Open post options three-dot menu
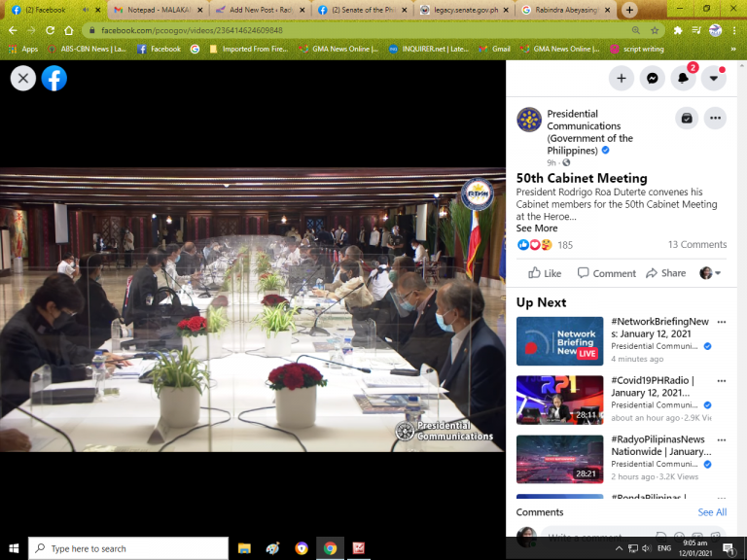The height and width of the screenshot is (560, 747). pos(715,119)
